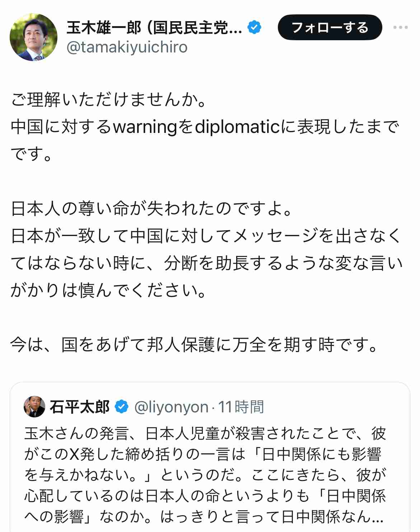The height and width of the screenshot is (532, 420).
Task: Tap the opening line ご理解いただけませんか。
Action: tap(109, 100)
